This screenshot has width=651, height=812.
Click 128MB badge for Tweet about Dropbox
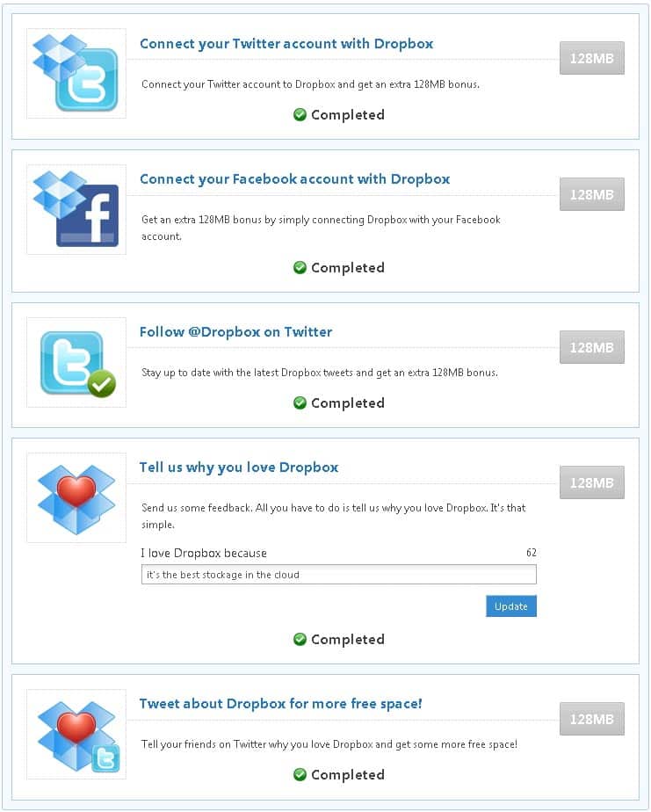pos(592,719)
